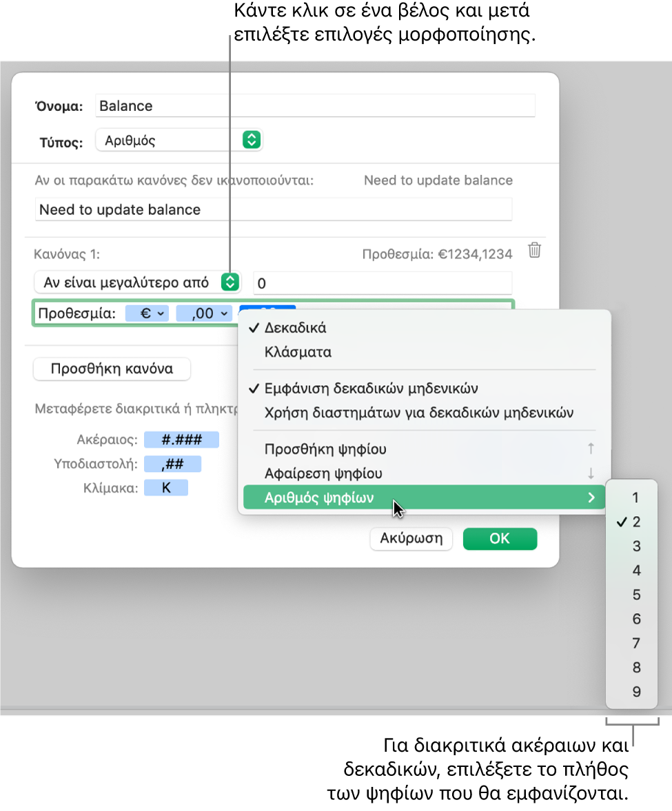Choose 'Αφαίρεση ψηφίου' menu item
Viewport: 672px width, 811px height.
(424, 473)
